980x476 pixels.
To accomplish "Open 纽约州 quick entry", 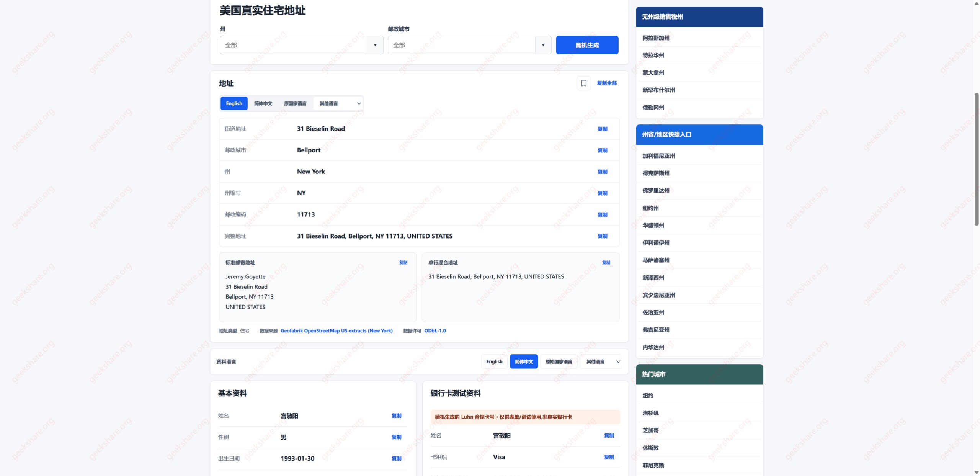I will 650,208.
